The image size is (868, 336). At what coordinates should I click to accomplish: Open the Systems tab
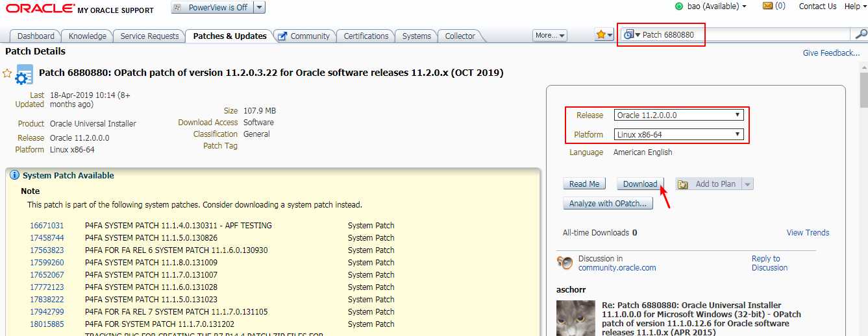point(416,36)
